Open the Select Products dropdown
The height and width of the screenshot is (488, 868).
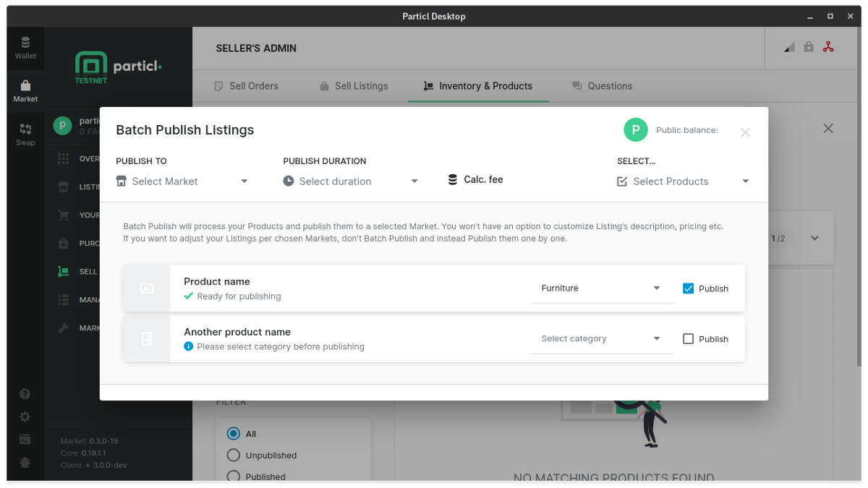684,181
